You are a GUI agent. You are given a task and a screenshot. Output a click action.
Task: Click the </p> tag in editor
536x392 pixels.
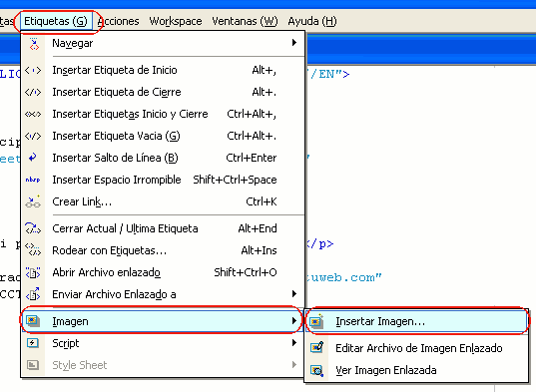point(319,243)
